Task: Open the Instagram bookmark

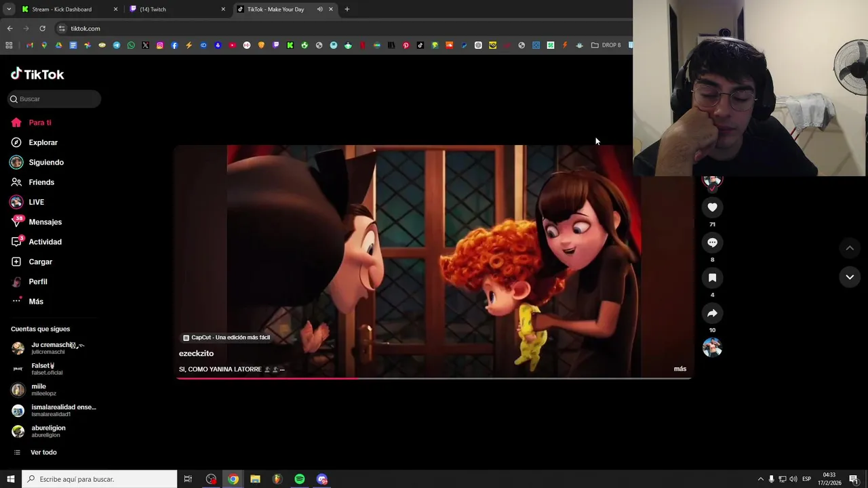Action: pos(160,45)
